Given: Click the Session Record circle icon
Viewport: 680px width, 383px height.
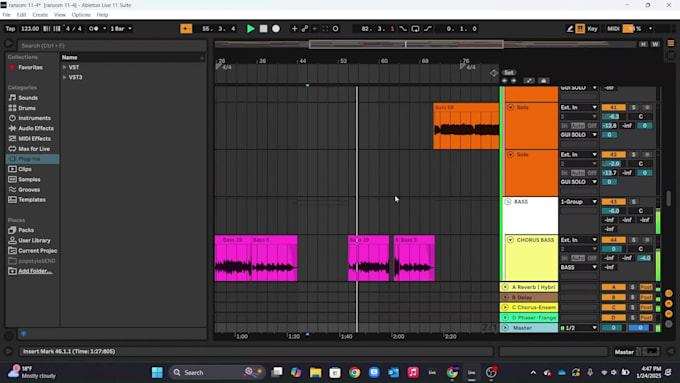Looking at the screenshot, I should (x=335, y=29).
